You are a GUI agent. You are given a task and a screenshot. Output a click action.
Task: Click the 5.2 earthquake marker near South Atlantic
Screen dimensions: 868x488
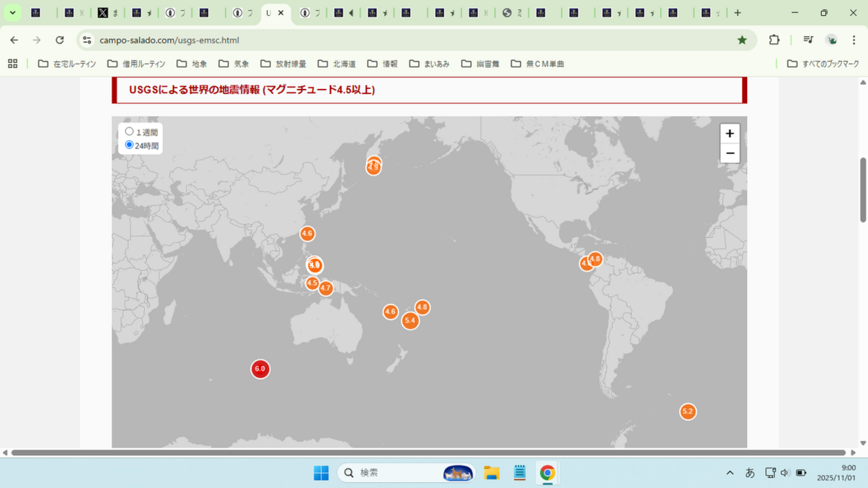pyautogui.click(x=688, y=411)
